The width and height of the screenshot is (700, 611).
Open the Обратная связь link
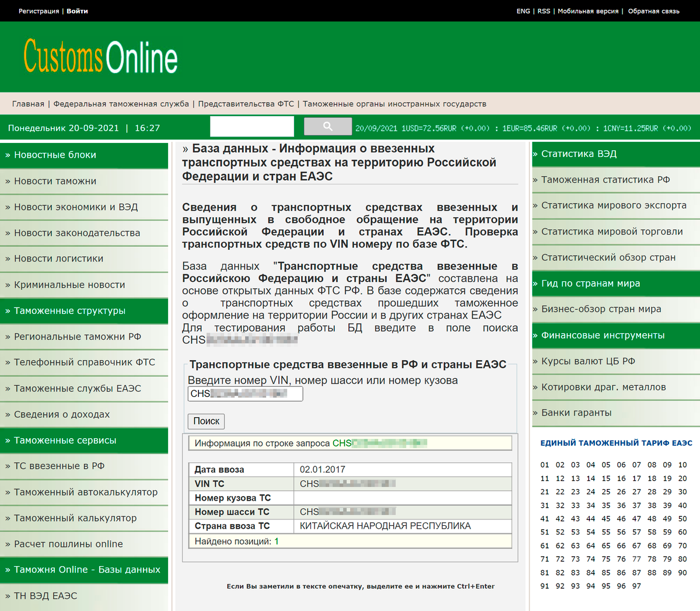pos(653,11)
